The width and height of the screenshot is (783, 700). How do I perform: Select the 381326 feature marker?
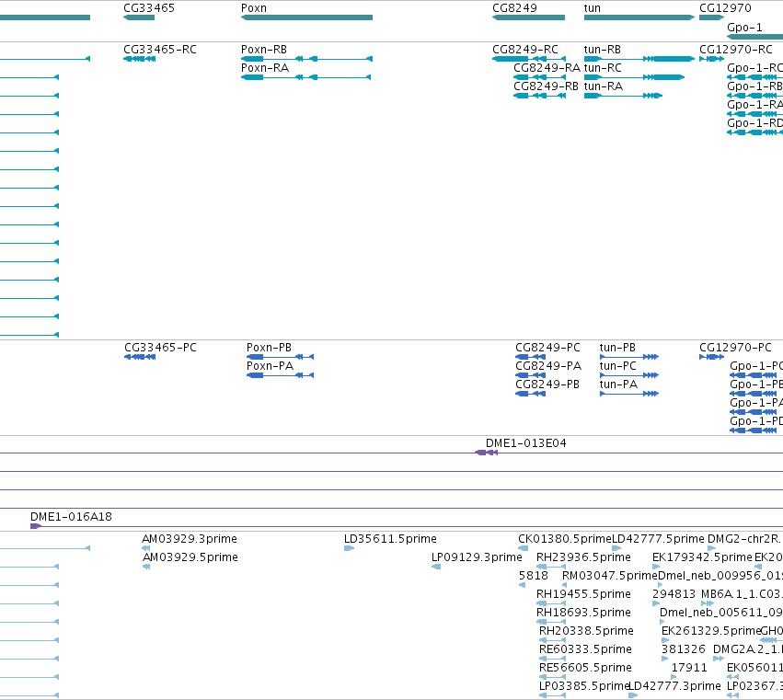point(664,659)
